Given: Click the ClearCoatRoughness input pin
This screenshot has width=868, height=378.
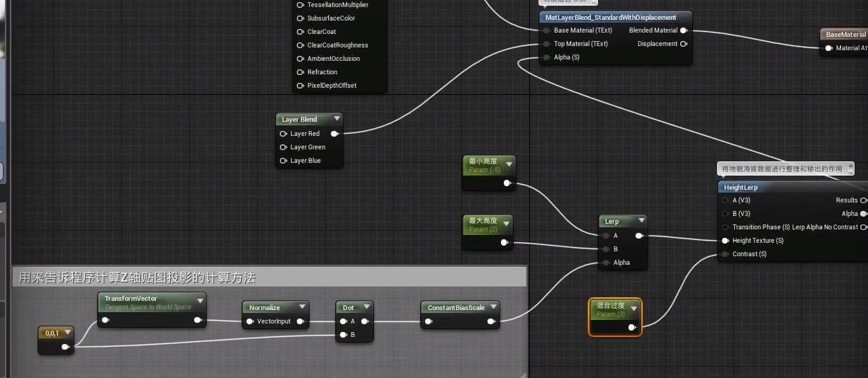Looking at the screenshot, I should (300, 45).
